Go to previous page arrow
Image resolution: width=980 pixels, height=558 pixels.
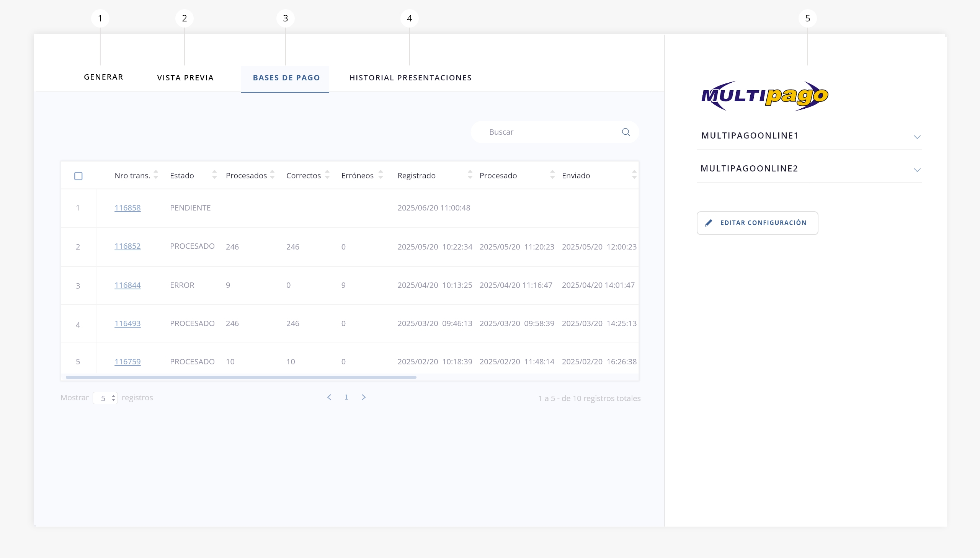(x=329, y=397)
